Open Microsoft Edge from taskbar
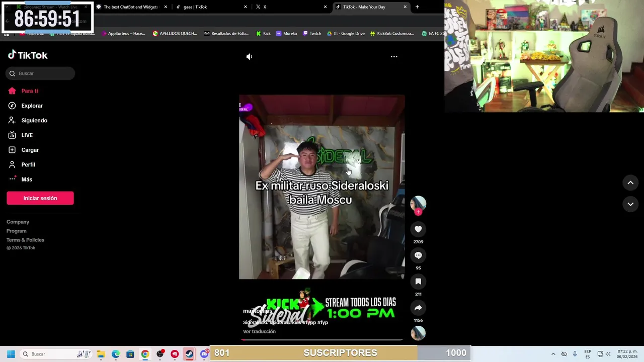This screenshot has height=362, width=644. (115, 354)
